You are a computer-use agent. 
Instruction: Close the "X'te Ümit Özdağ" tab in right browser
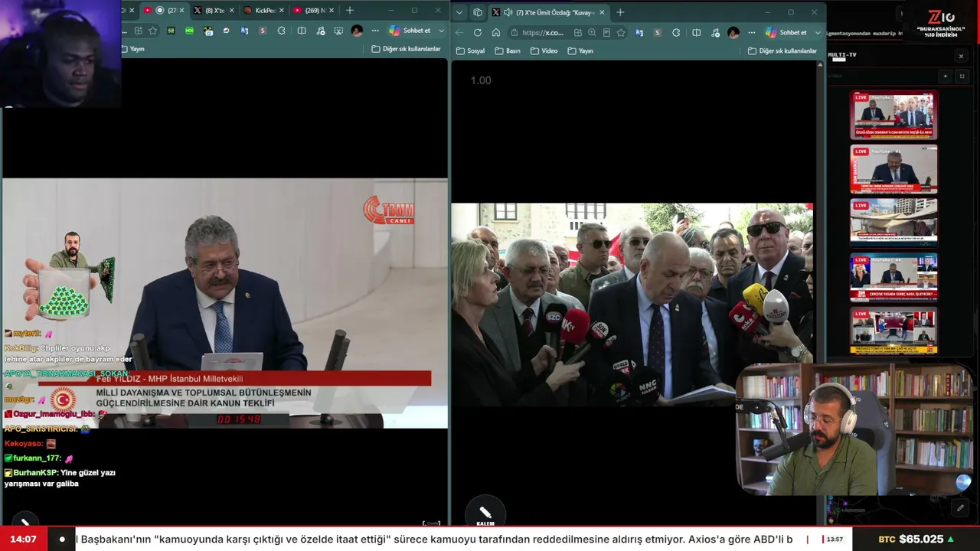coord(600,12)
